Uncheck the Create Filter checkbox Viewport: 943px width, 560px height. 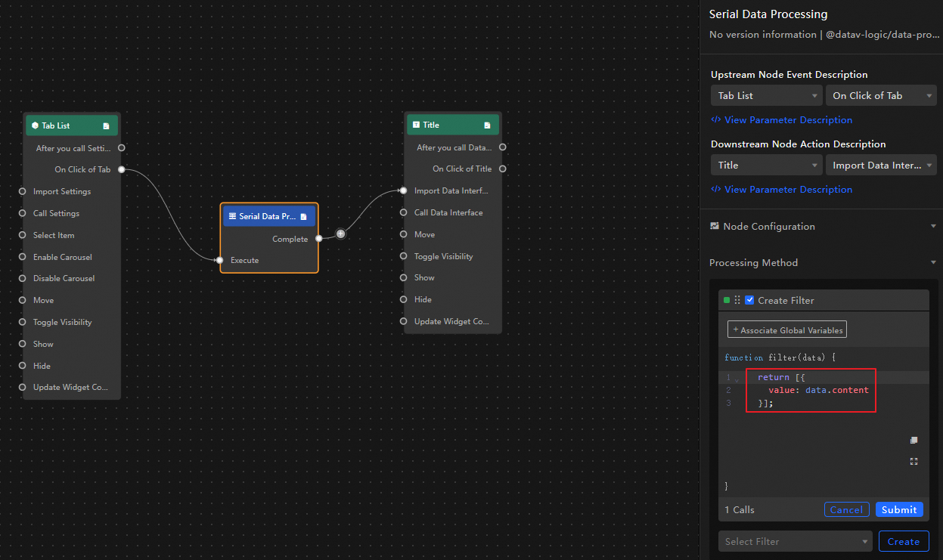(749, 300)
